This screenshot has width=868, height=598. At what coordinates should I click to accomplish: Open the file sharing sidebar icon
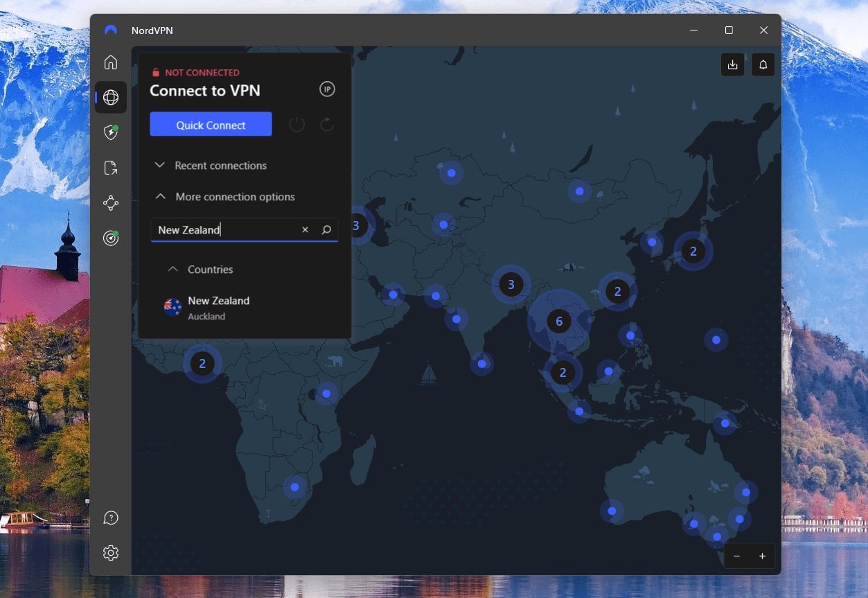[111, 168]
